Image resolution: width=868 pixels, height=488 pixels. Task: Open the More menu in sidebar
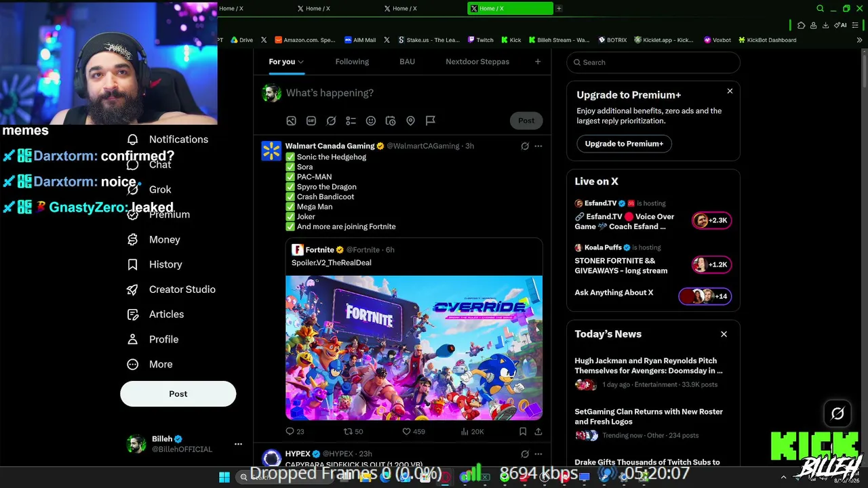tap(150, 365)
